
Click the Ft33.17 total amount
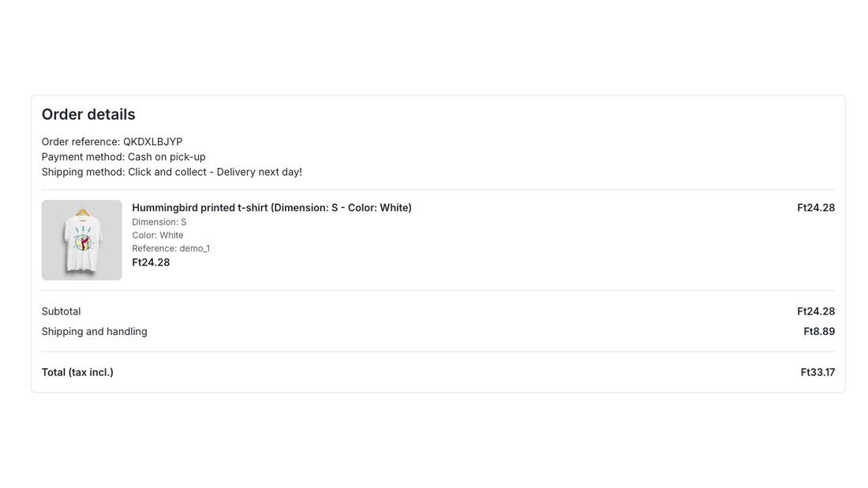(x=817, y=372)
